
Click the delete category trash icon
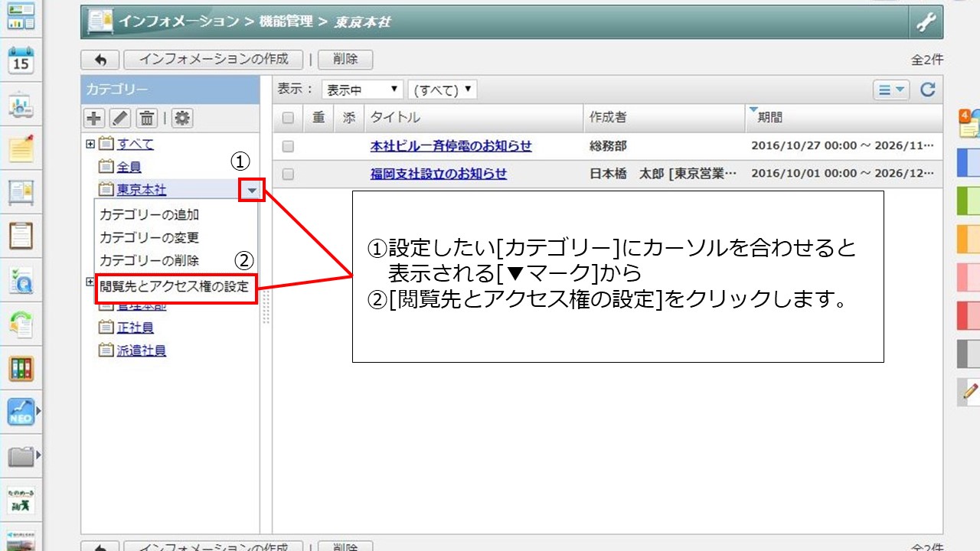click(147, 118)
